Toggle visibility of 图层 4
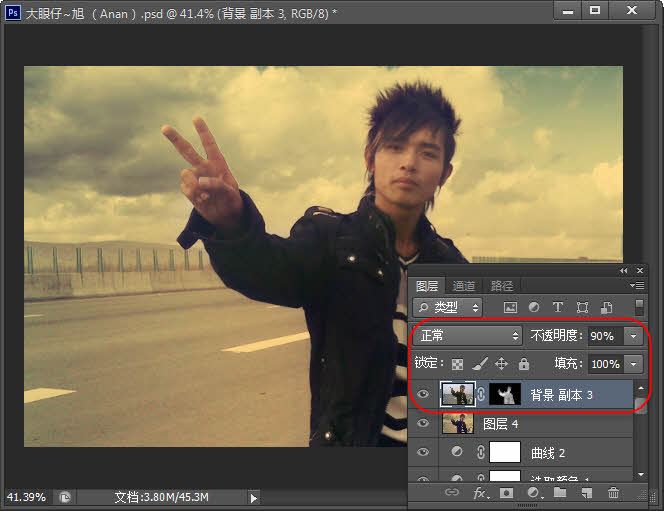664x511 pixels. tap(423, 424)
